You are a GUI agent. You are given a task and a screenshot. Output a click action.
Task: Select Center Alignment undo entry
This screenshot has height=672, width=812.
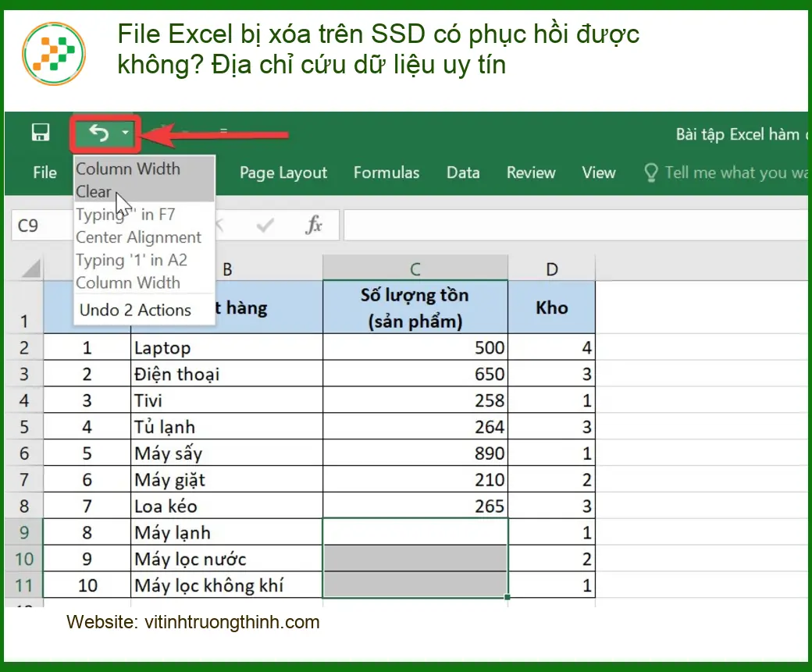(x=144, y=236)
